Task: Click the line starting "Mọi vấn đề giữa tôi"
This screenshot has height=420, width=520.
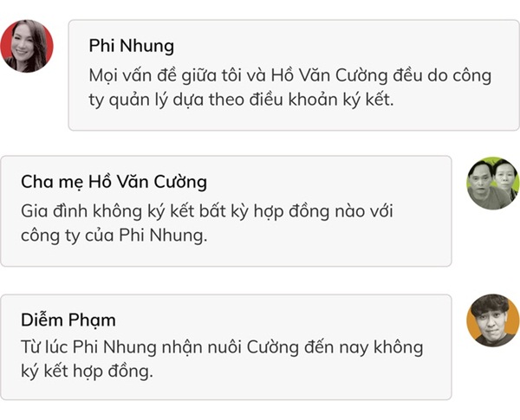Action: pos(289,75)
